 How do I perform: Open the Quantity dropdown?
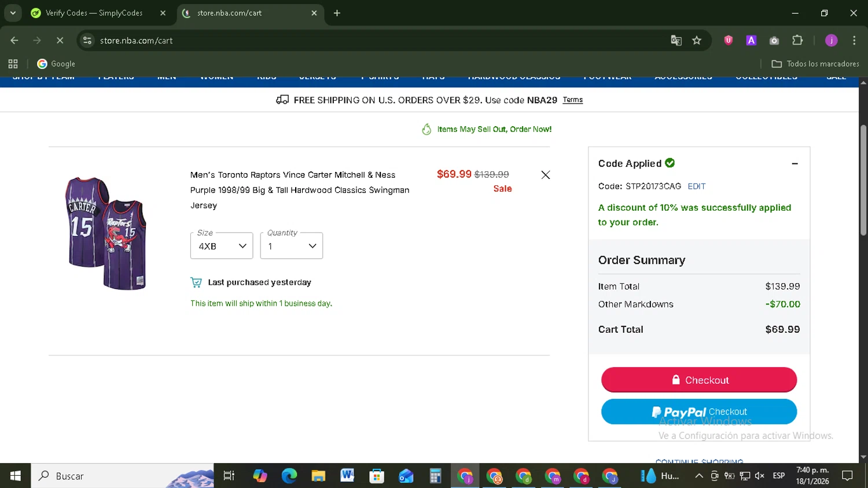[x=292, y=246]
